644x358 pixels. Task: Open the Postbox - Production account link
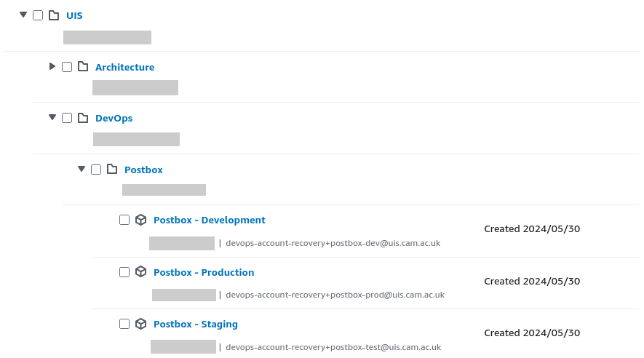204,272
